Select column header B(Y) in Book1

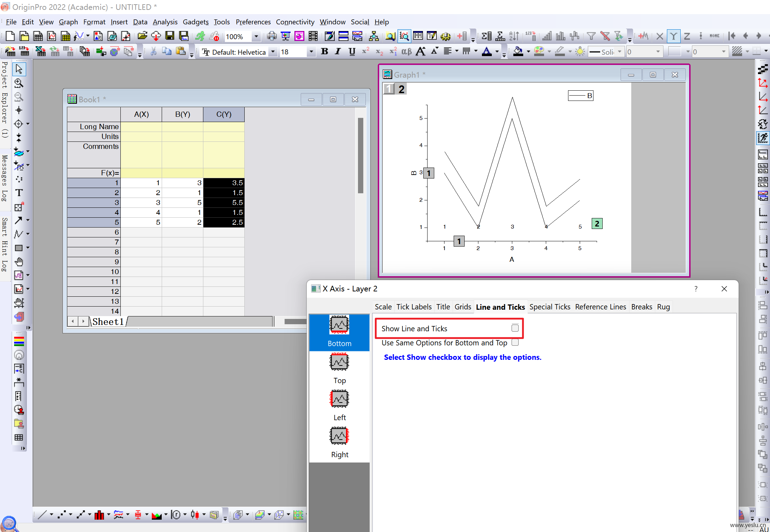tap(183, 114)
